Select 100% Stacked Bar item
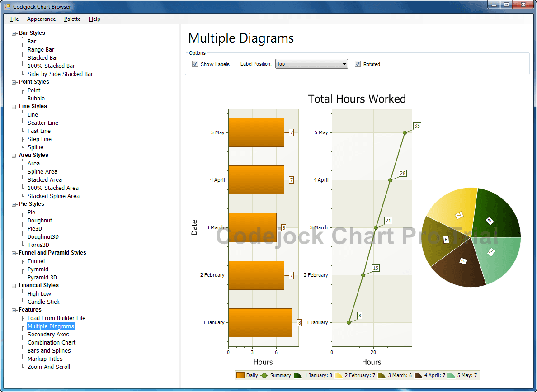Viewport: 537px width, 392px height. point(52,66)
